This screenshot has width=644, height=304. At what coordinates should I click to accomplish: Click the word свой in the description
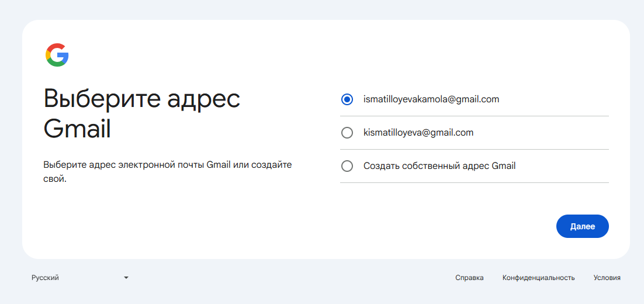tap(53, 179)
